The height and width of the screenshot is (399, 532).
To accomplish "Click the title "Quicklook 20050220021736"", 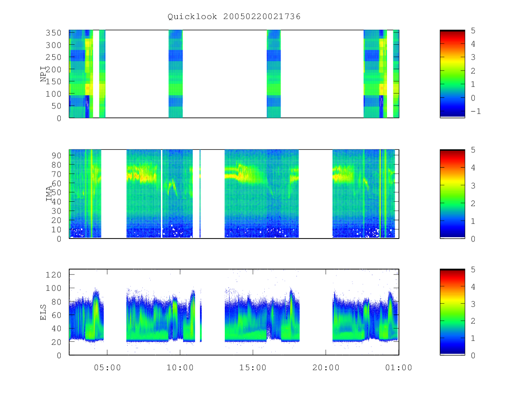I will point(234,16).
